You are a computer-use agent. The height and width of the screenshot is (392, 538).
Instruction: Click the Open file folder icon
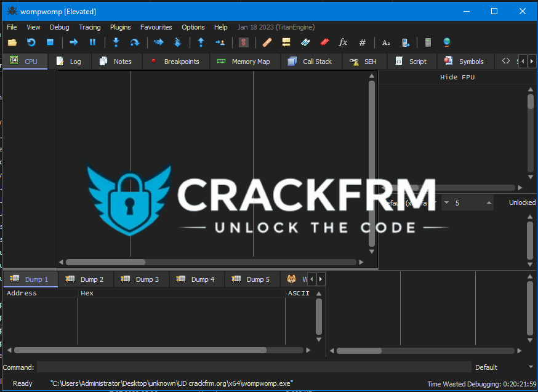click(12, 42)
